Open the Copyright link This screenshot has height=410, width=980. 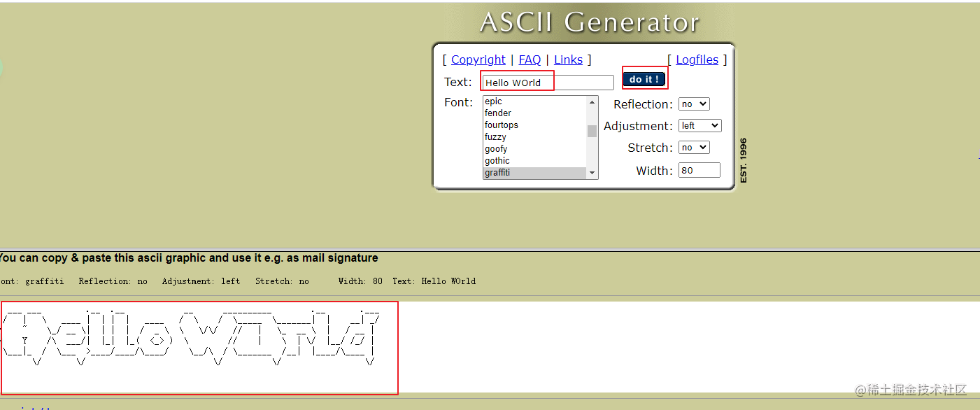tap(478, 59)
